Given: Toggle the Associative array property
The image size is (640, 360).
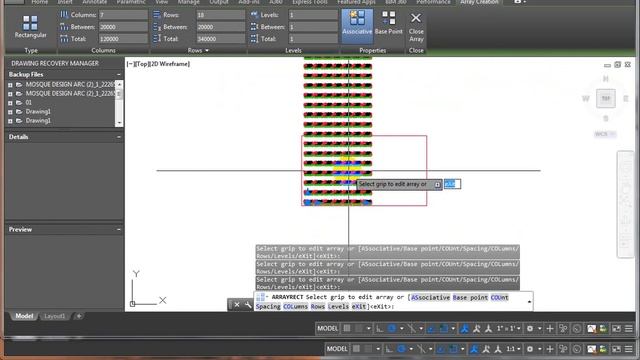Looking at the screenshot, I should pyautogui.click(x=357, y=26).
